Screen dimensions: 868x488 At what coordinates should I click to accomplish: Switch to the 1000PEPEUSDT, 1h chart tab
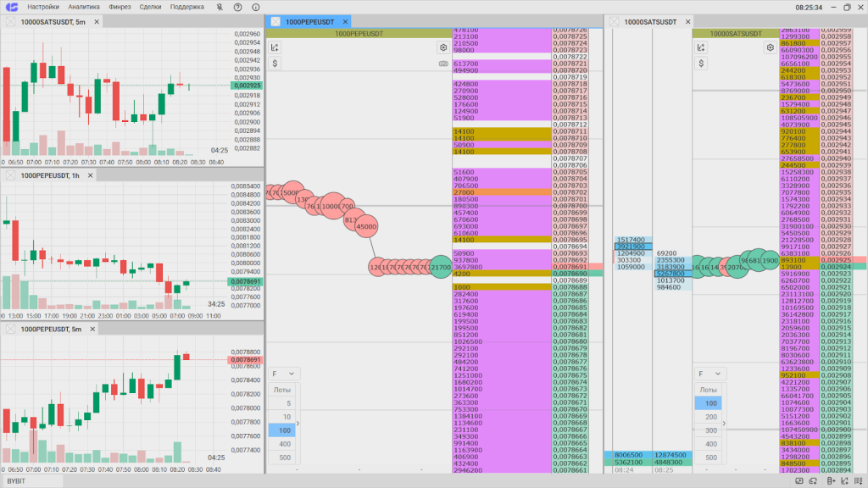pos(51,175)
